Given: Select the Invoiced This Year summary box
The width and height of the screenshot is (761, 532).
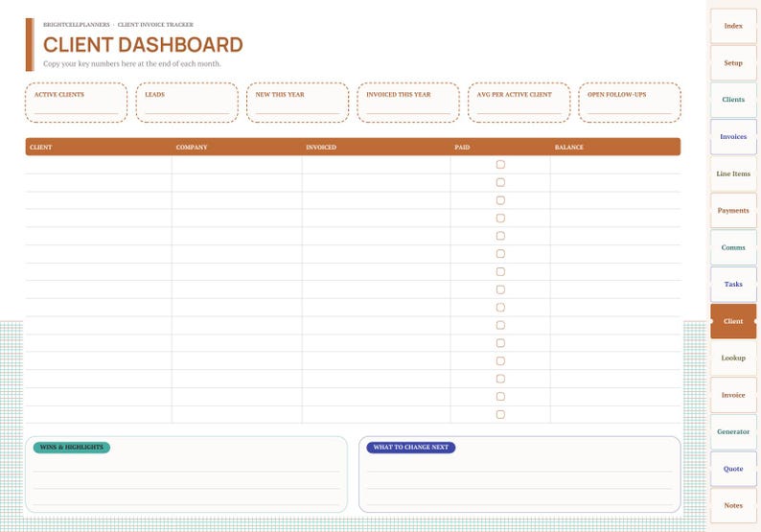Looking at the screenshot, I should point(408,103).
